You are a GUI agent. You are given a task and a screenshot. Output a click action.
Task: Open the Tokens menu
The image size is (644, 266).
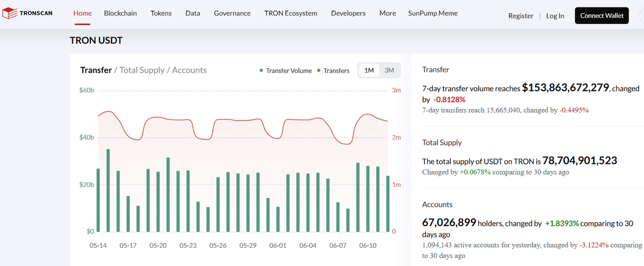pos(161,13)
